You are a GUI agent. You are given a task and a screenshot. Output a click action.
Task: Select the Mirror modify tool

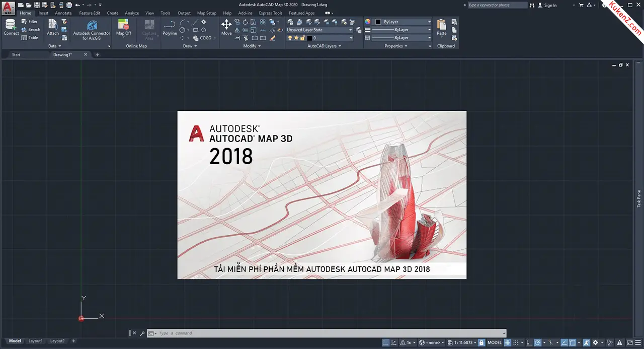(x=237, y=30)
